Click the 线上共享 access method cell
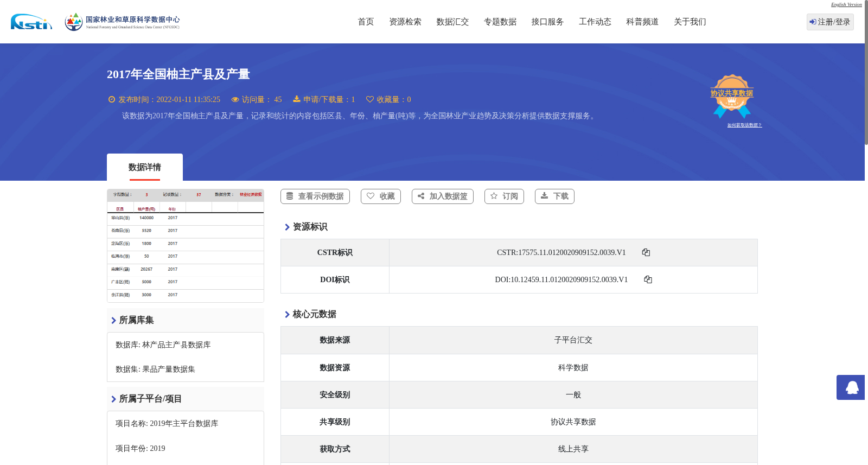This screenshot has height=465, width=868. (x=573, y=449)
